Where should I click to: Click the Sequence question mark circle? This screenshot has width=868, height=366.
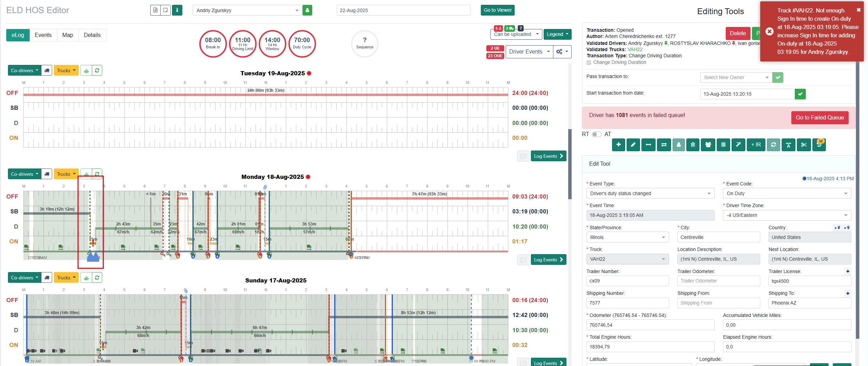tap(364, 44)
